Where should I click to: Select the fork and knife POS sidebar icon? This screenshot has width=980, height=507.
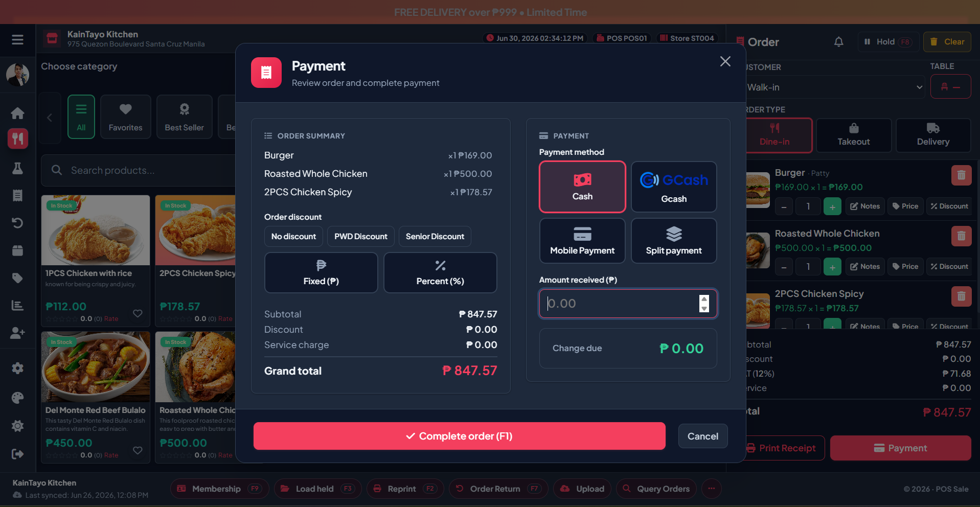(x=17, y=139)
